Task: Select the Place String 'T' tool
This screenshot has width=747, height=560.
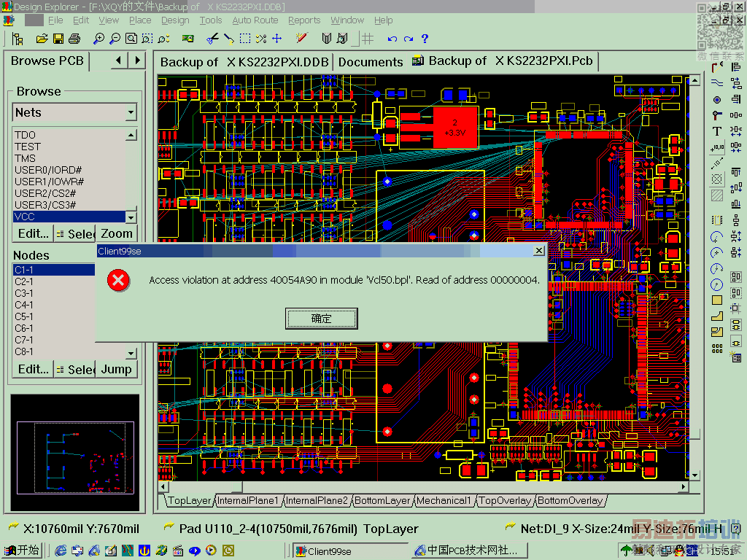Action: [x=717, y=131]
